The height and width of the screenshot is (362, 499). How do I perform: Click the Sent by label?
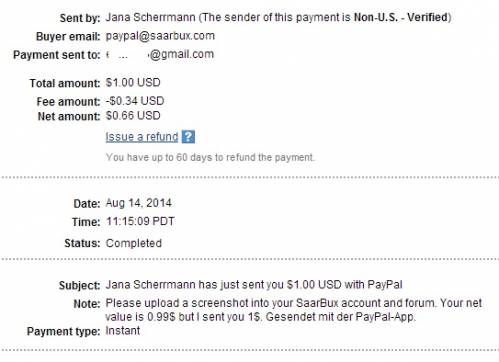point(80,18)
